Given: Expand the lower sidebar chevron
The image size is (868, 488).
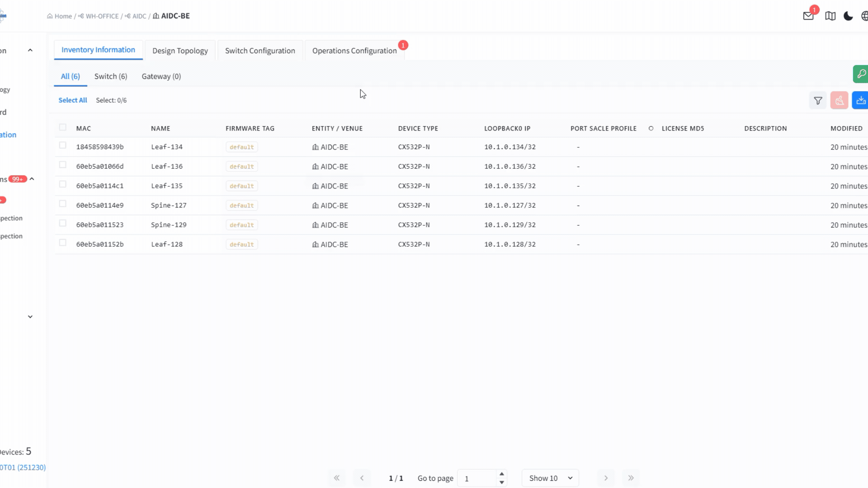Looking at the screenshot, I should [30, 317].
